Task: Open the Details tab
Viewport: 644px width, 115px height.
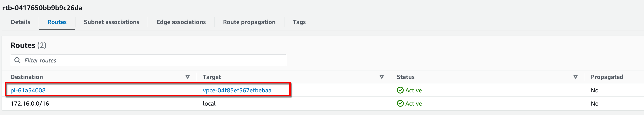Action: click(21, 22)
